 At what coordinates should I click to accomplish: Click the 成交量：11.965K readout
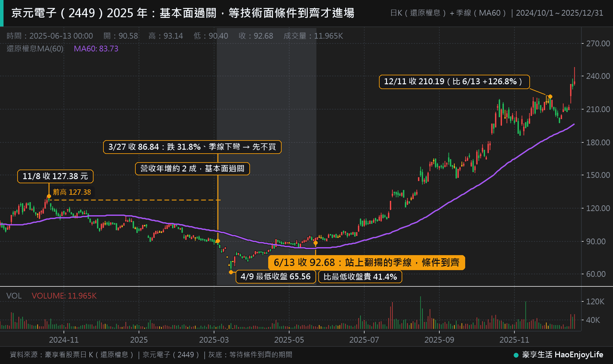tap(313, 36)
